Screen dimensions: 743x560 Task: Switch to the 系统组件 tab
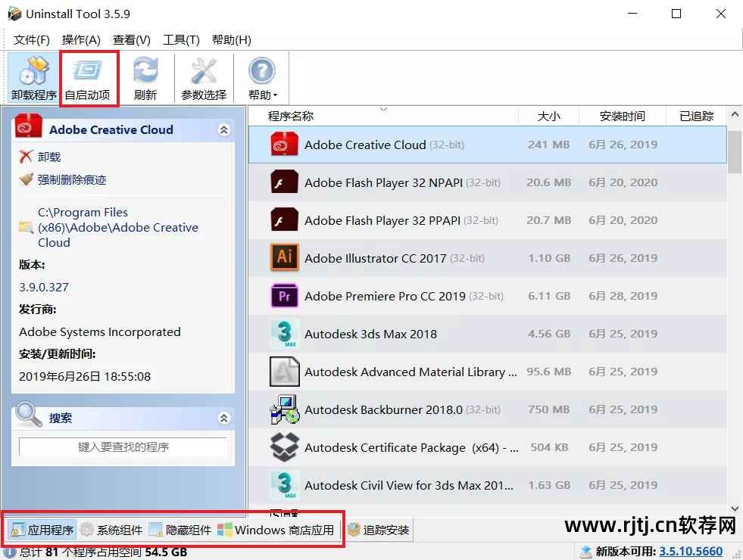pos(111,530)
